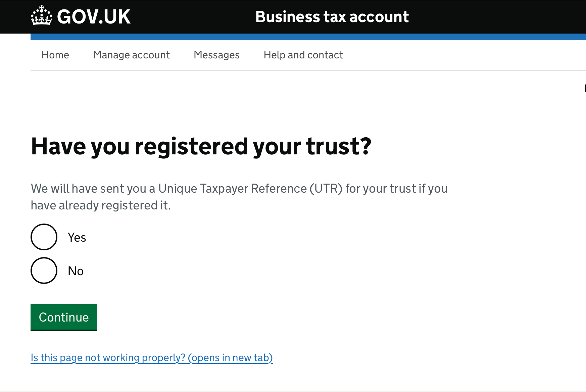Viewport: 586px width, 392px height.
Task: Click the words 'have already registered it.'
Action: point(101,205)
